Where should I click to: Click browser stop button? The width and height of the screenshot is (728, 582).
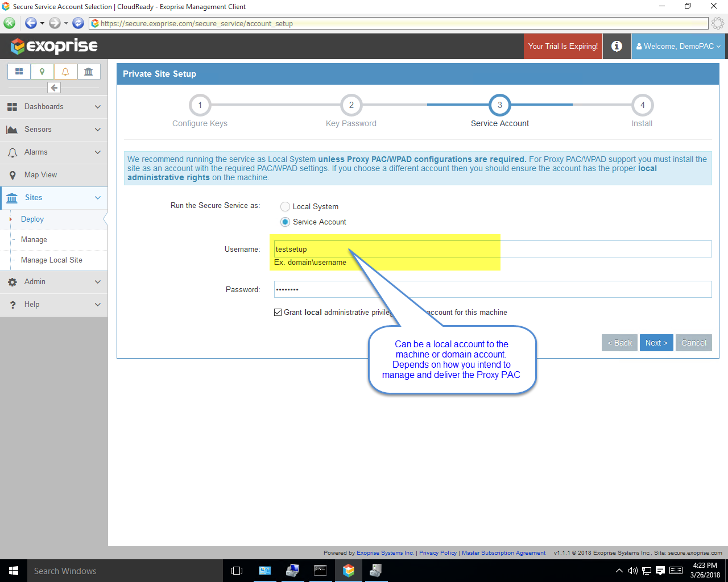tap(9, 23)
